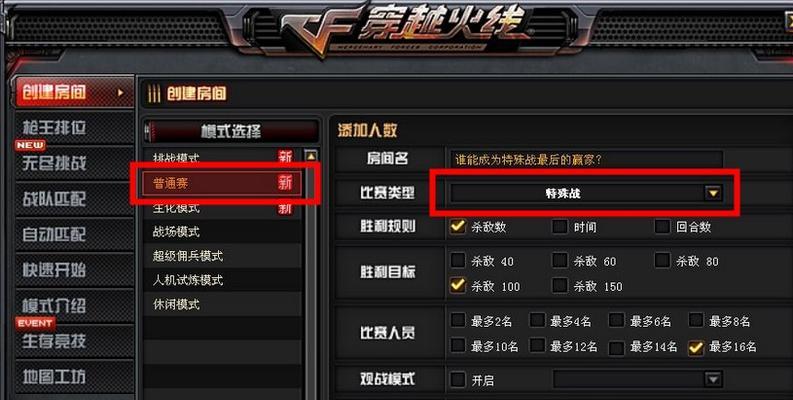Click the arrow icon on 创建房间 tab
This screenshot has width=793, height=400.
[x=120, y=93]
